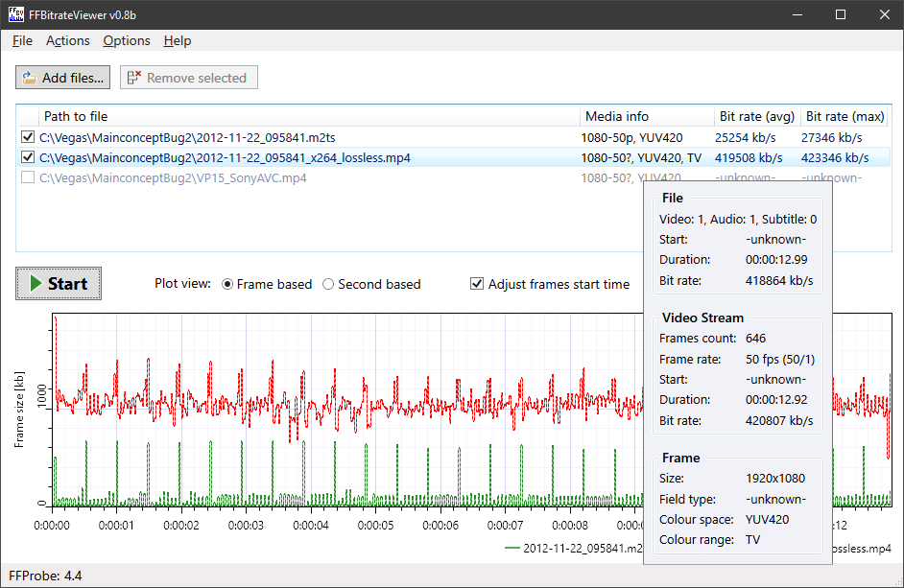Viewport: 904px width, 588px height.
Task: Close the FFBitrateViewer window
Action: (885, 15)
